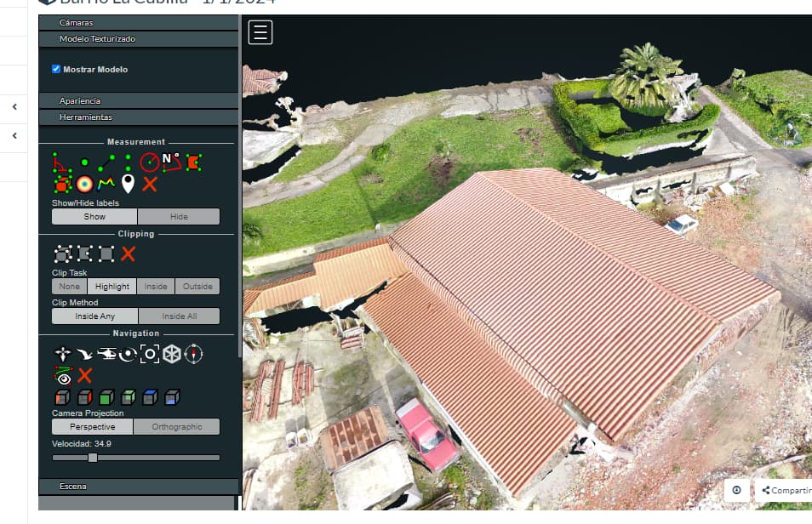
Task: Open the hamburger menu above the viewport
Action: (260, 31)
